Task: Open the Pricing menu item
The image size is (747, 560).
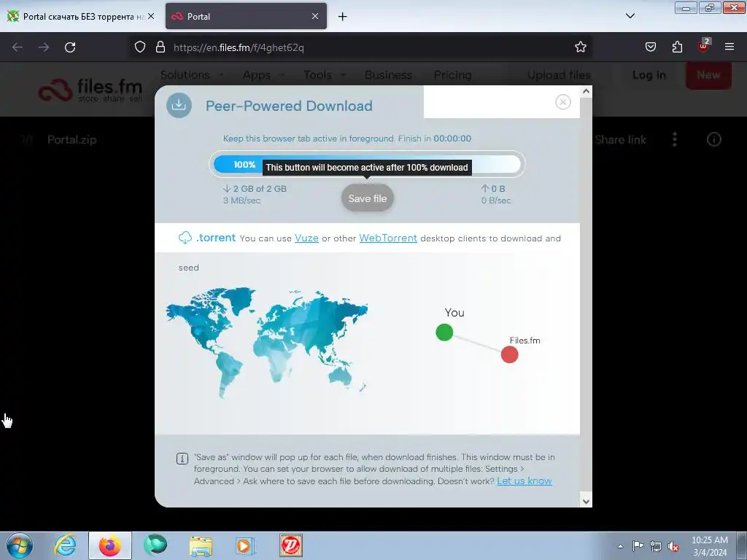Action: 452,75
